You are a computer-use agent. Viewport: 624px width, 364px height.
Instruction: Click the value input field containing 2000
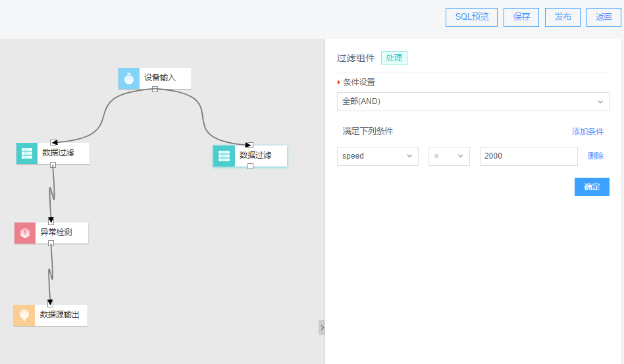click(528, 156)
